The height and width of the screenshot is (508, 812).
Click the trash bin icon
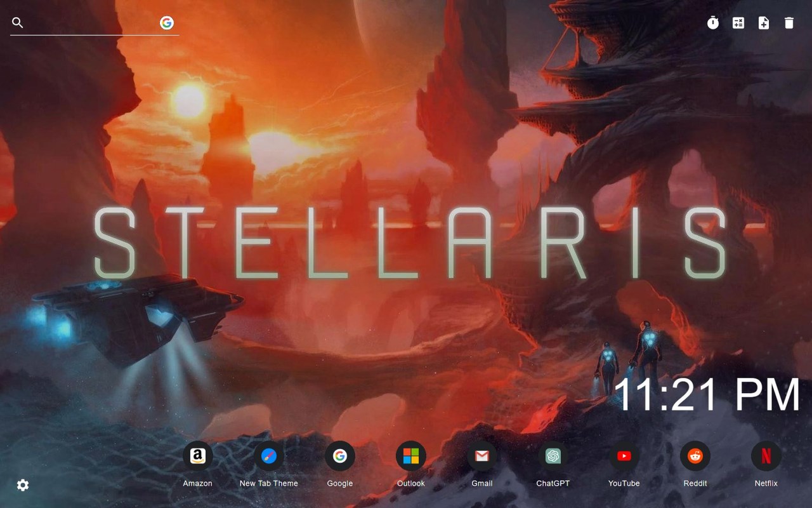(789, 23)
